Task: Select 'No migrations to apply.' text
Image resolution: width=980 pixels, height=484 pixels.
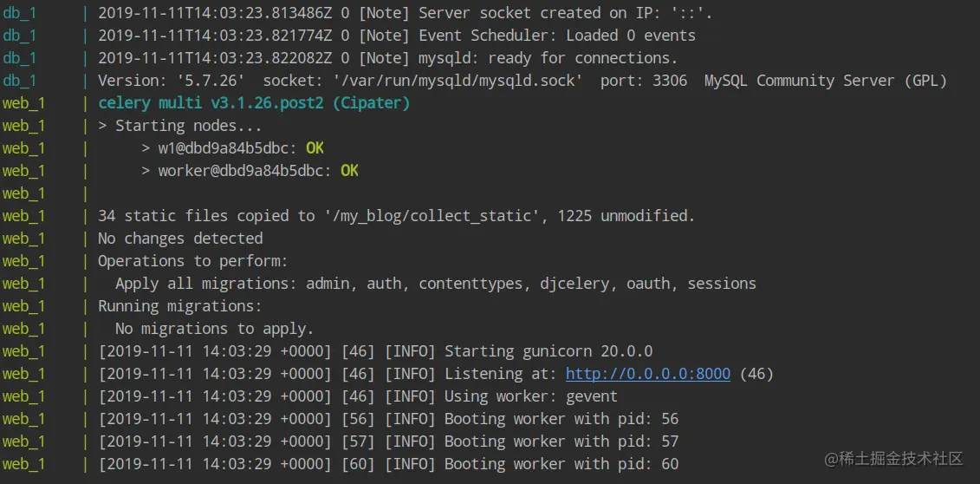Action: click(x=214, y=329)
